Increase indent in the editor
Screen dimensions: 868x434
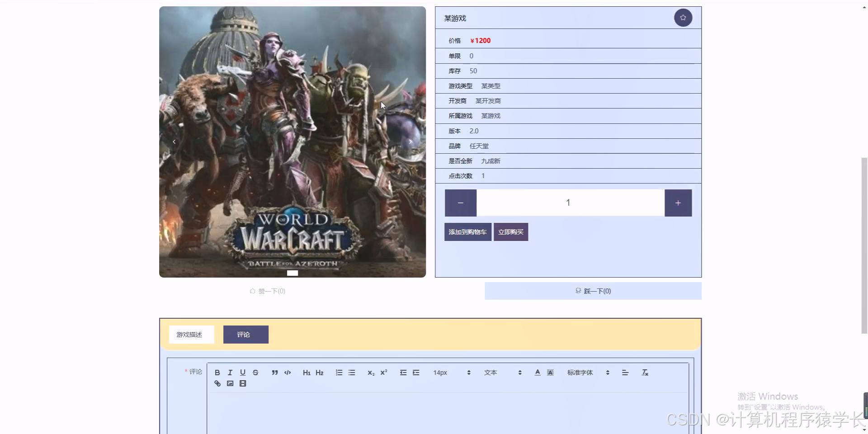416,373
